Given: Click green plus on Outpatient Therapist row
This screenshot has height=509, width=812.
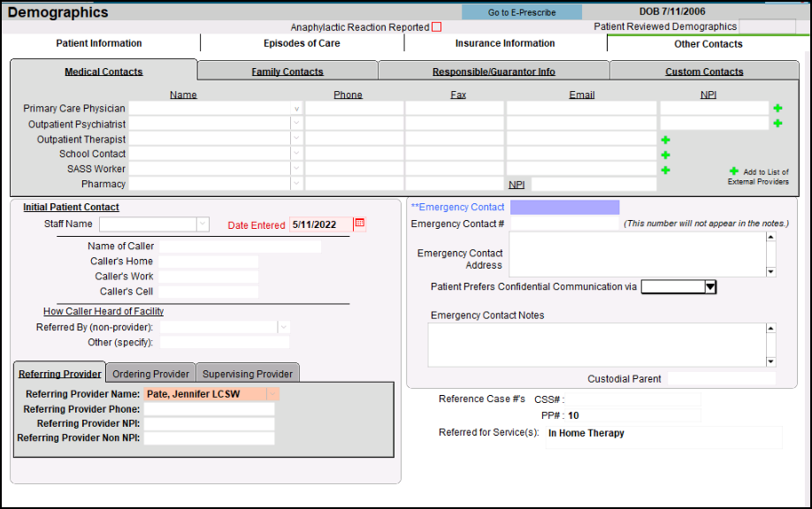Looking at the screenshot, I should 665,140.
